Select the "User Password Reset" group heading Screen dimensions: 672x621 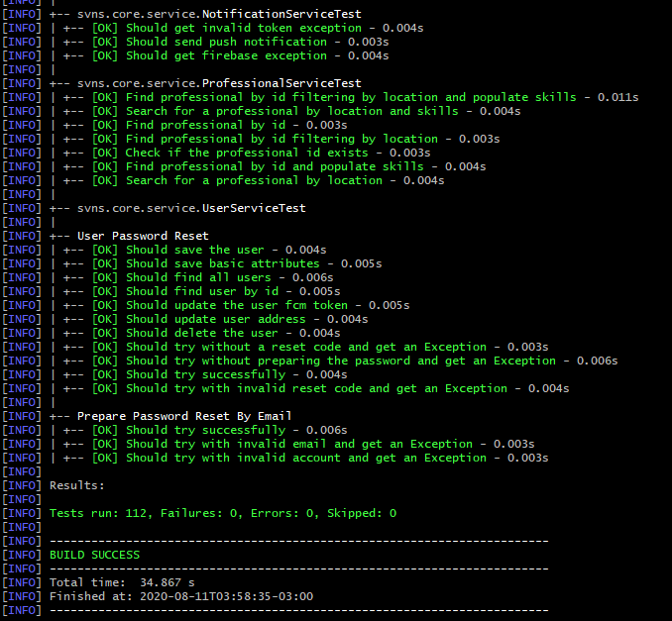[143, 236]
